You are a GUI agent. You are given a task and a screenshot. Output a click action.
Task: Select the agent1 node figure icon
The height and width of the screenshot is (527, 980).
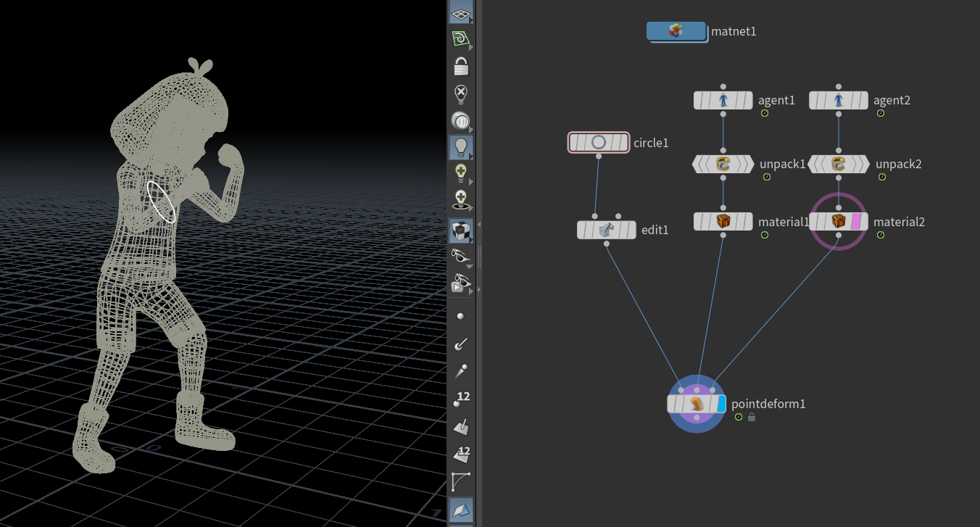723,100
